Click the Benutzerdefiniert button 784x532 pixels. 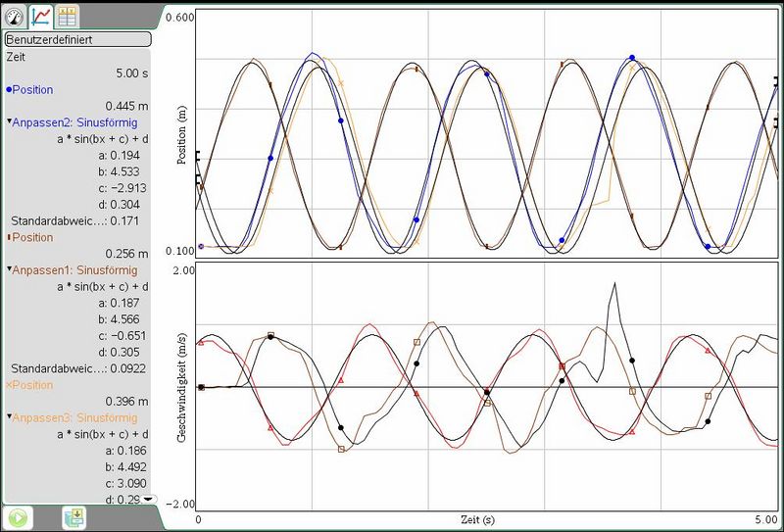pos(77,40)
